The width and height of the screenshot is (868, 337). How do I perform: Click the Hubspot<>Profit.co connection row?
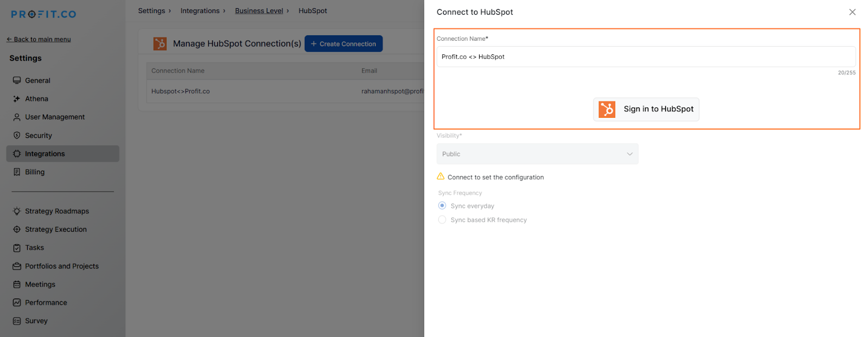(285, 91)
